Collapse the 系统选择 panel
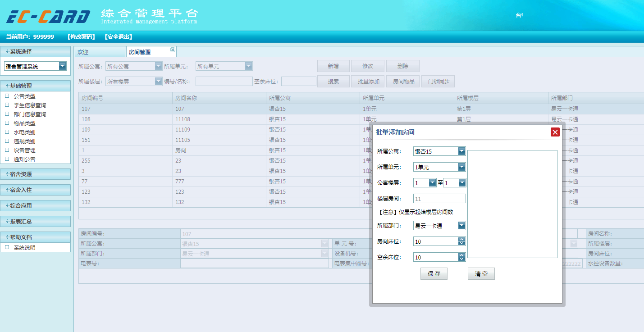Screen dimensions: 644x332 click(x=35, y=51)
